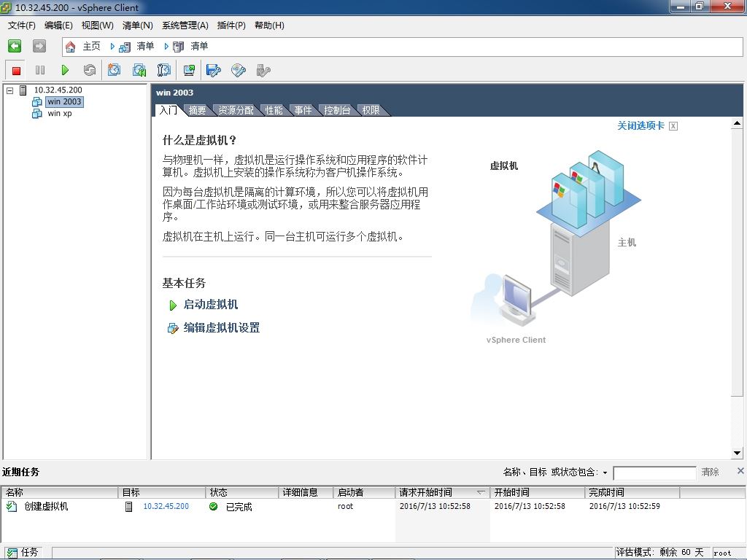Screen dimensions: 747x560
Task: Switch to the 摘要 tab
Action: tap(197, 110)
